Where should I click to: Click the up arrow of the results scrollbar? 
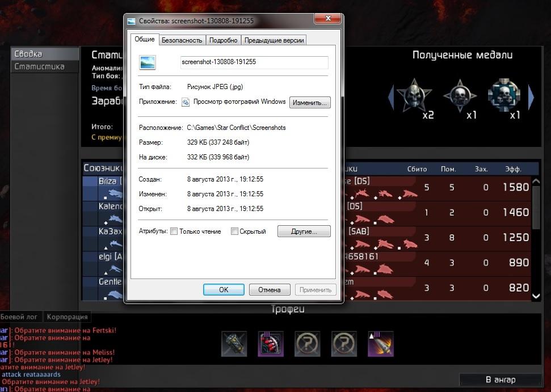pyautogui.click(x=536, y=182)
